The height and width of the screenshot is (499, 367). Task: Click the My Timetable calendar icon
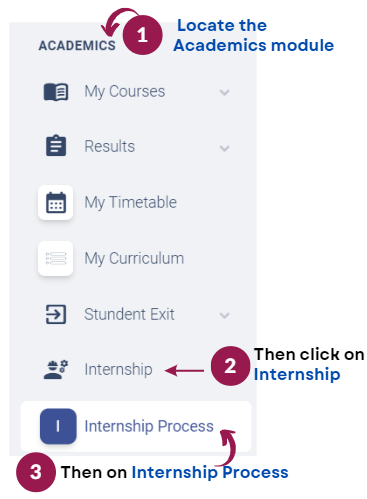coord(56,202)
